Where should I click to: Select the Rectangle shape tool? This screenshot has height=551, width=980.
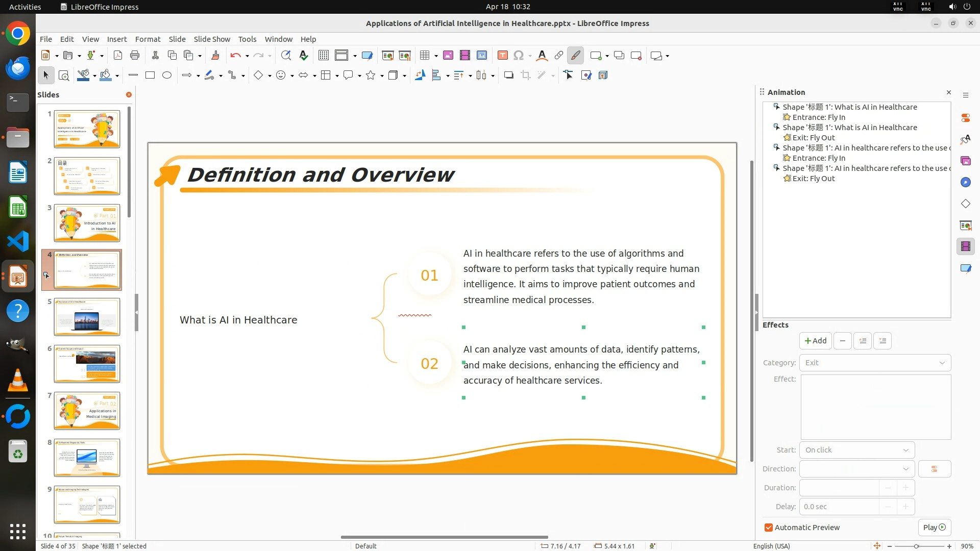coord(150,76)
